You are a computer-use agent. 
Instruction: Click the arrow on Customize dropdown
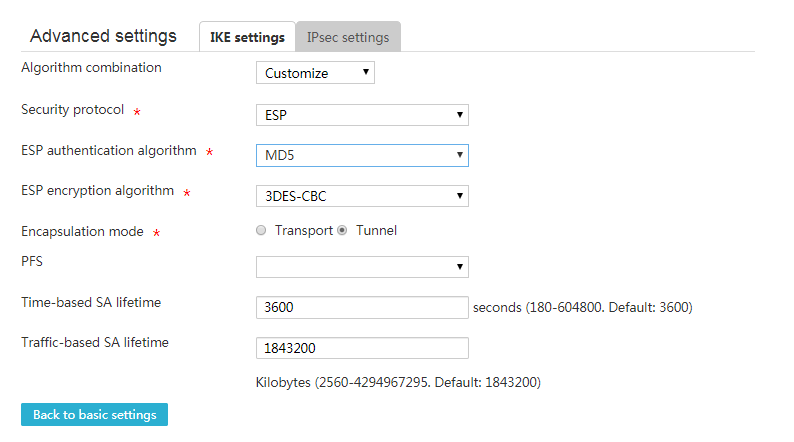(x=366, y=72)
